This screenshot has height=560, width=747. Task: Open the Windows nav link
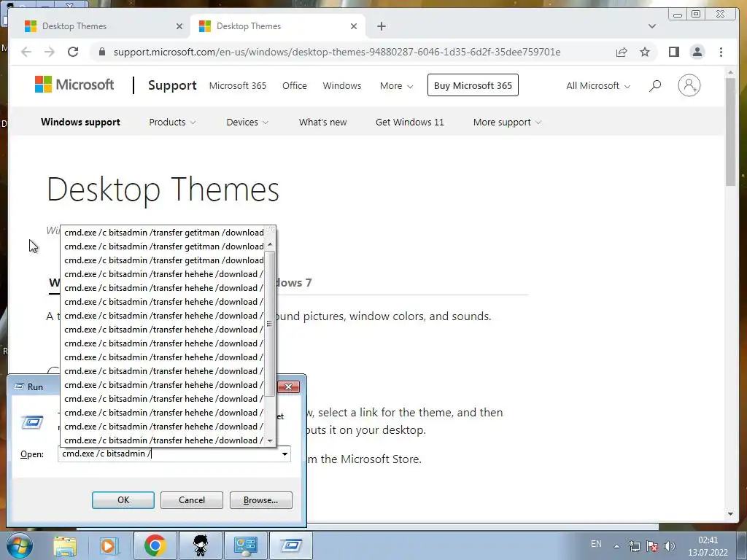342,86
